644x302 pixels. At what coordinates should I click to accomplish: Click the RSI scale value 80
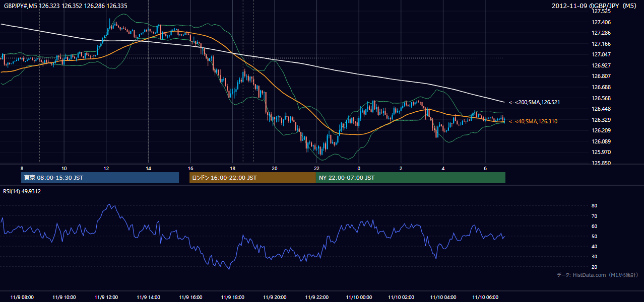coord(594,206)
